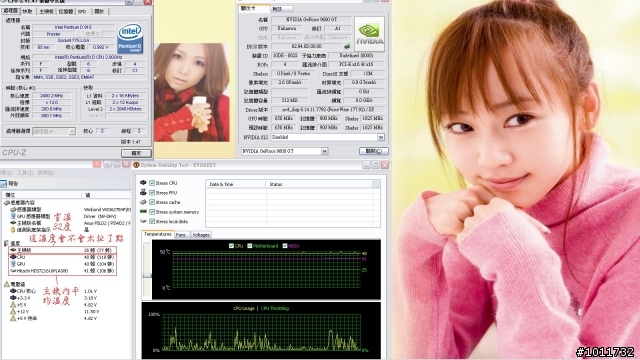The width and height of the screenshot is (640, 360).
Task: Click the value column header in EVEREST list
Action: point(107,195)
